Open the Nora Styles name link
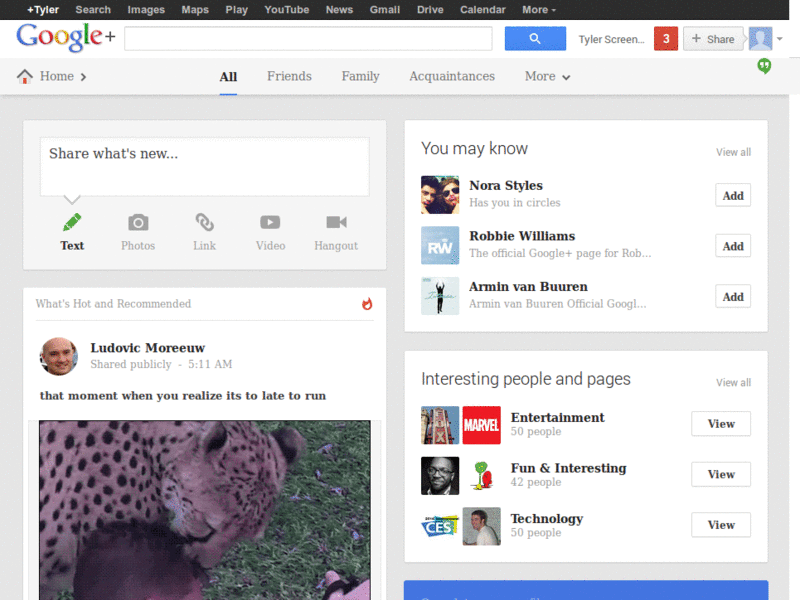800x600 pixels. (506, 185)
